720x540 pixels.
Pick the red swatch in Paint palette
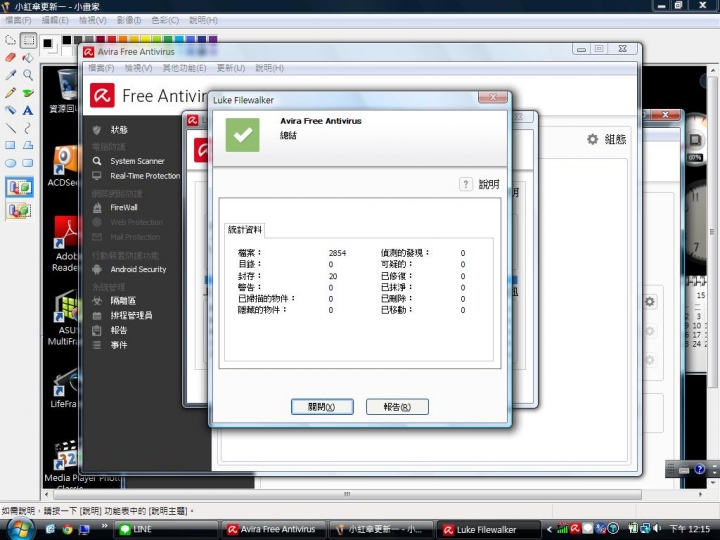112,39
